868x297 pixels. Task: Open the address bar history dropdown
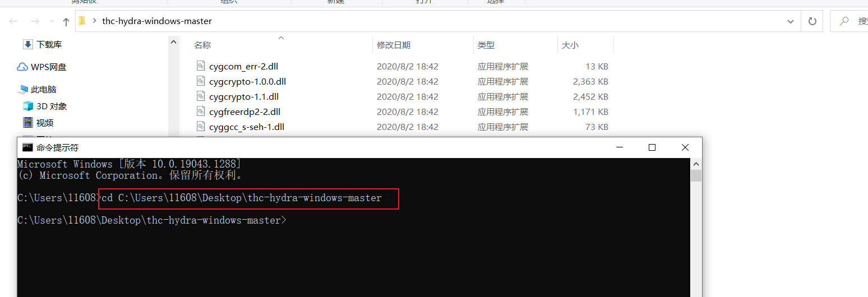[x=791, y=21]
